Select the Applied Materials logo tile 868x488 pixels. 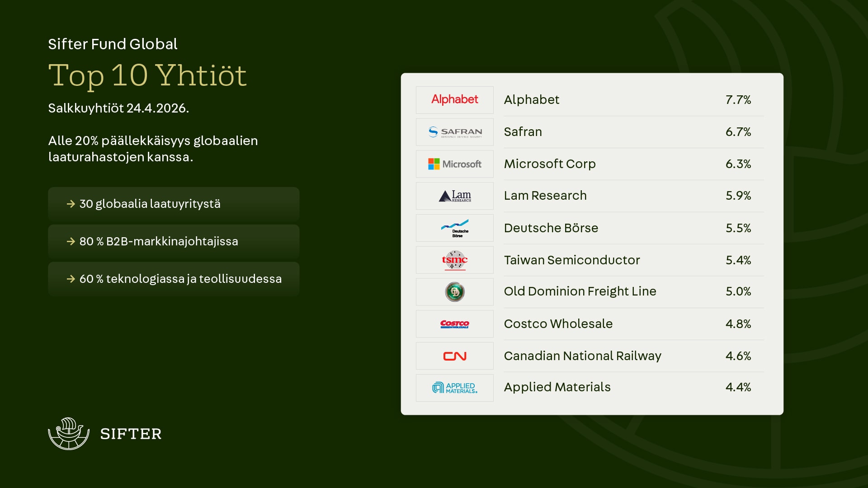454,388
